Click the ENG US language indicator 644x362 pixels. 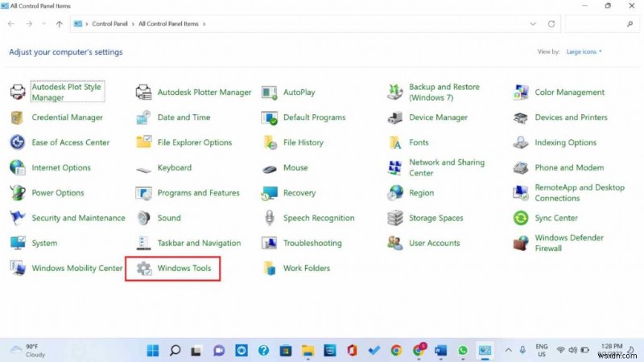[x=541, y=351]
